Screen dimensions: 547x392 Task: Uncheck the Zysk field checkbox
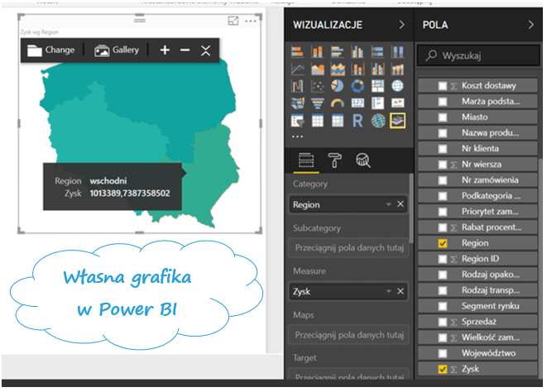443,369
